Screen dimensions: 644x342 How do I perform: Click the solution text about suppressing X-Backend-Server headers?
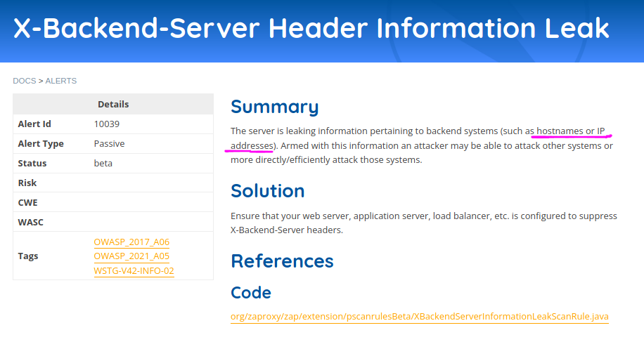423,223
